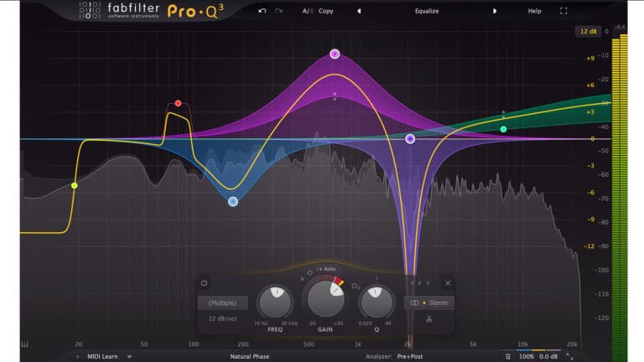Click the 0.0 dB output gain value
The height and width of the screenshot is (362, 644).
coord(548,357)
